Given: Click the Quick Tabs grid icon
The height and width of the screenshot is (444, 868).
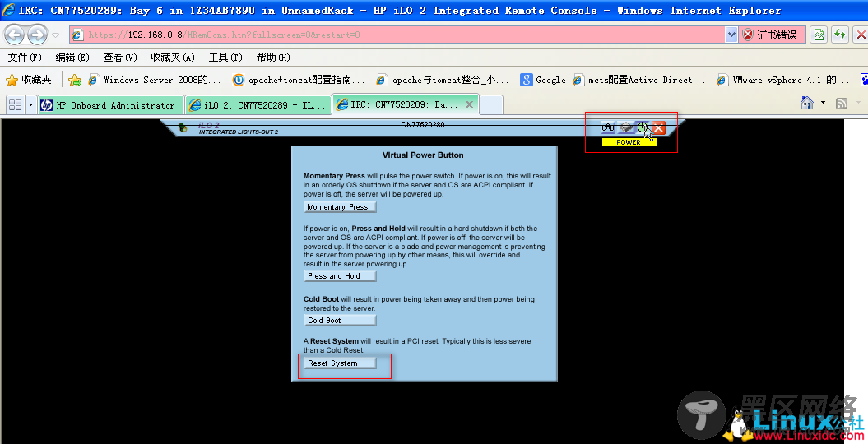Looking at the screenshot, I should tap(16, 104).
